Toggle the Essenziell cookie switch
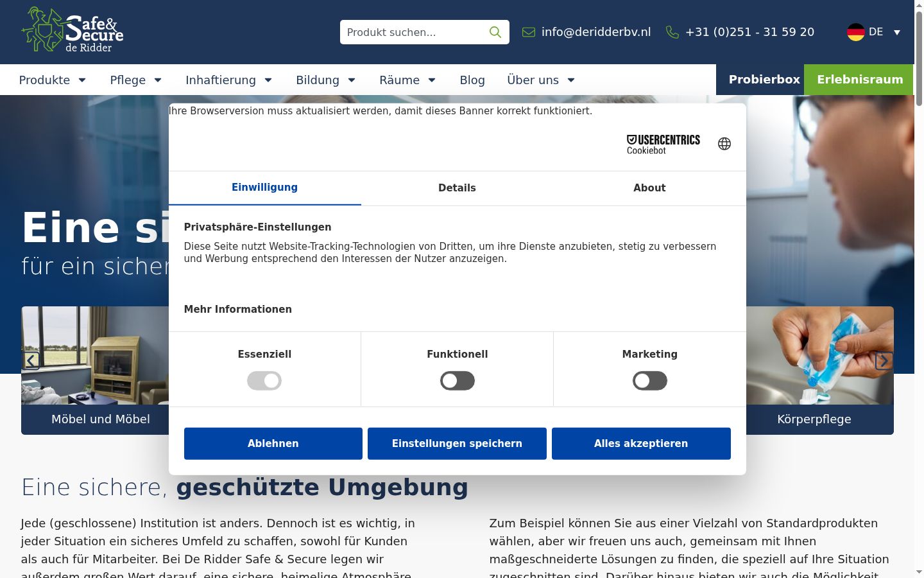The image size is (924, 578). pyautogui.click(x=264, y=381)
